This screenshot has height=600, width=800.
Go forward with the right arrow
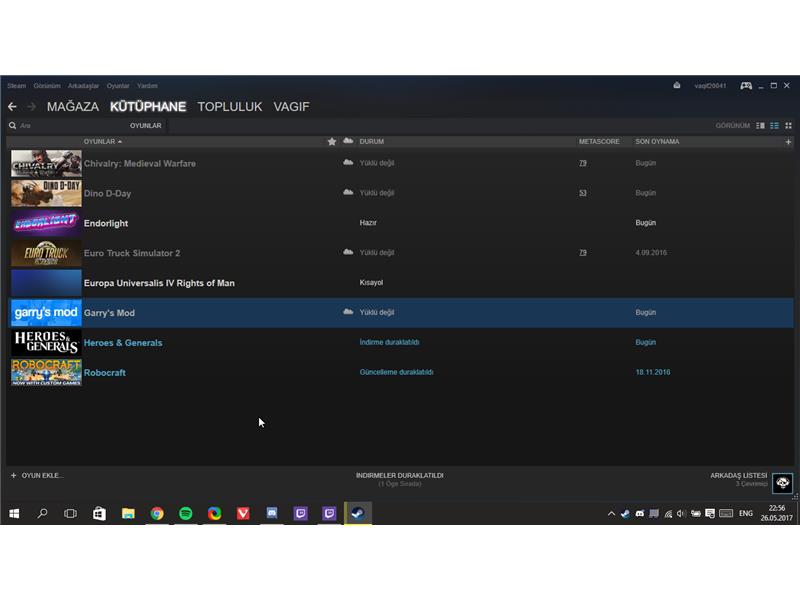(x=31, y=107)
